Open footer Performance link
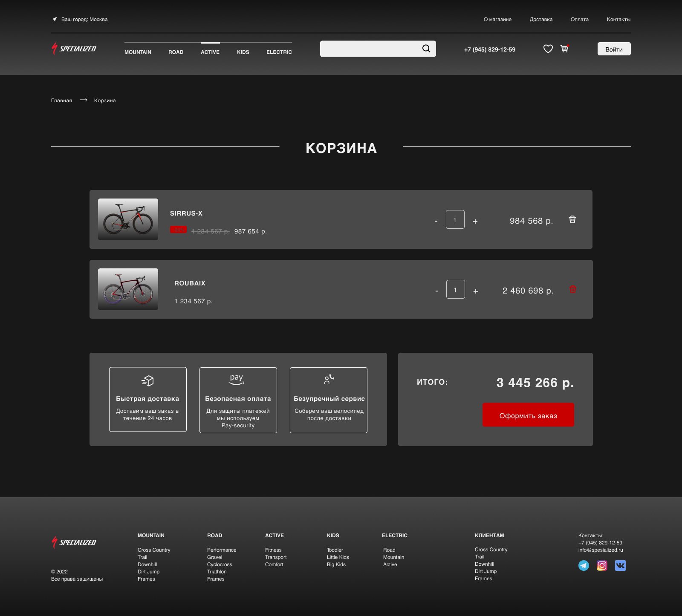Screen dimensions: 682x616 point(222,550)
